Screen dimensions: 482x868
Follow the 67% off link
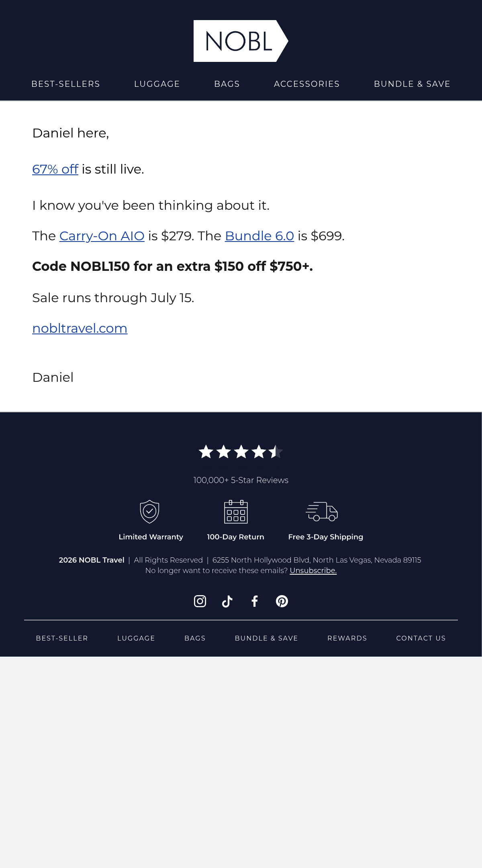tap(55, 169)
